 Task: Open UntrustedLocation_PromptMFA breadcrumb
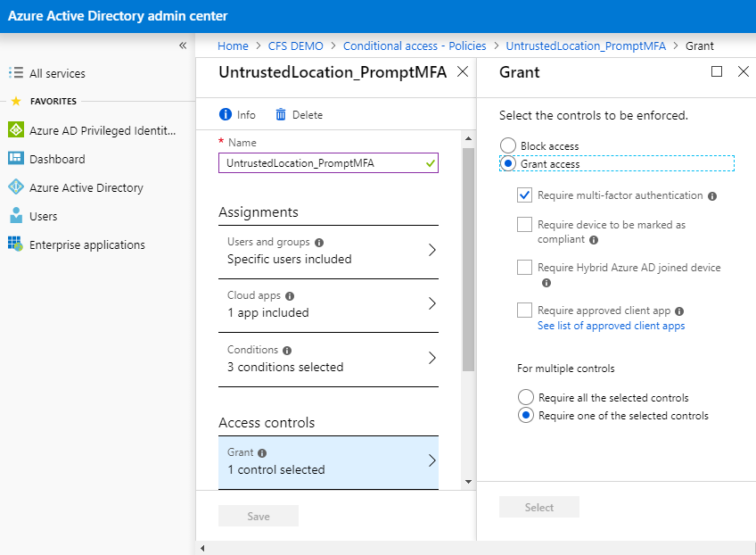pyautogui.click(x=586, y=46)
